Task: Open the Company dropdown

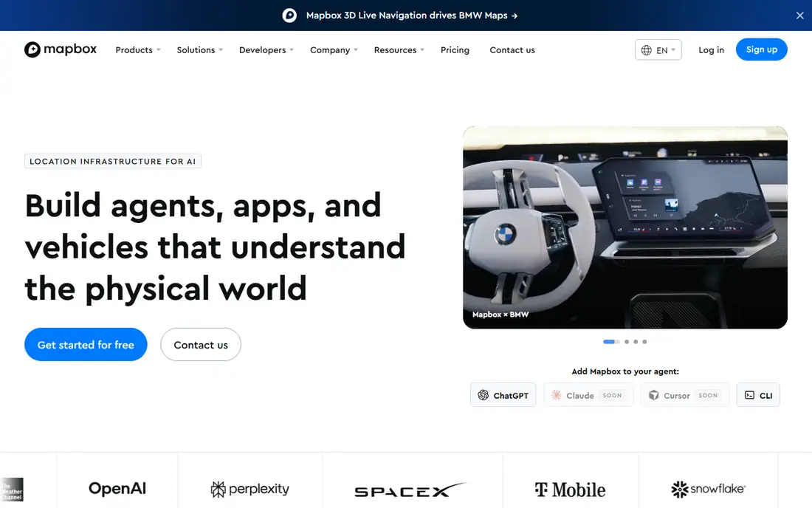Action: [x=334, y=50]
